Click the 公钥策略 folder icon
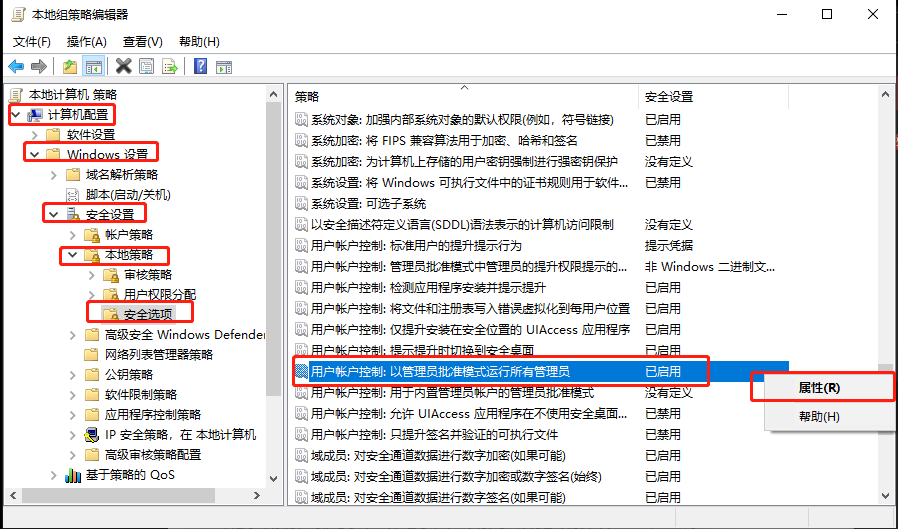Screen dimensions: 898x529 coord(92,374)
